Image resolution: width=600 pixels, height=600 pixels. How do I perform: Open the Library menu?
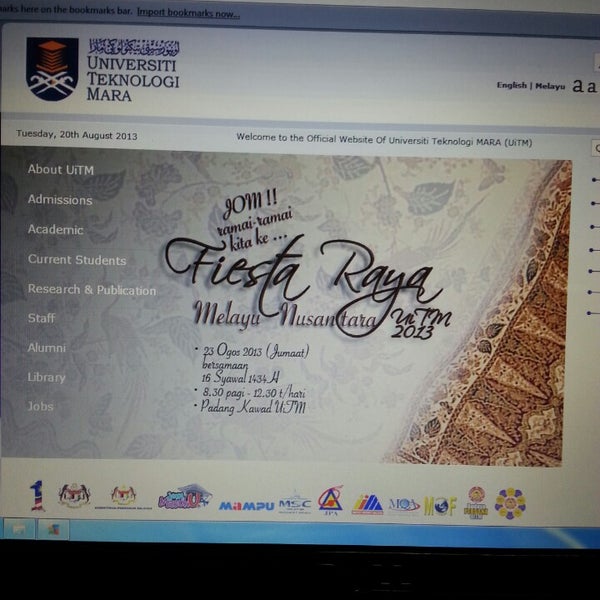46,377
